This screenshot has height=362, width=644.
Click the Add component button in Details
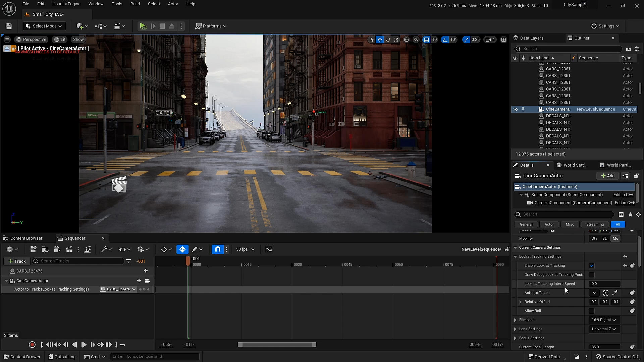pyautogui.click(x=607, y=176)
